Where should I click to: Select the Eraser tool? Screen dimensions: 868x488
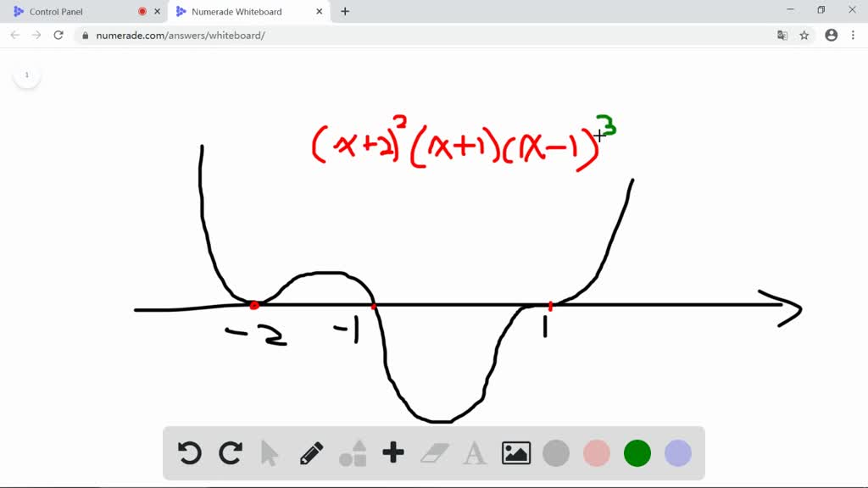433,453
